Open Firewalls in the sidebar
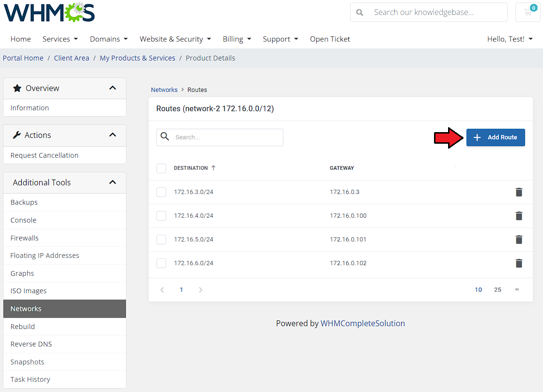The image size is (543, 392). tap(64, 238)
